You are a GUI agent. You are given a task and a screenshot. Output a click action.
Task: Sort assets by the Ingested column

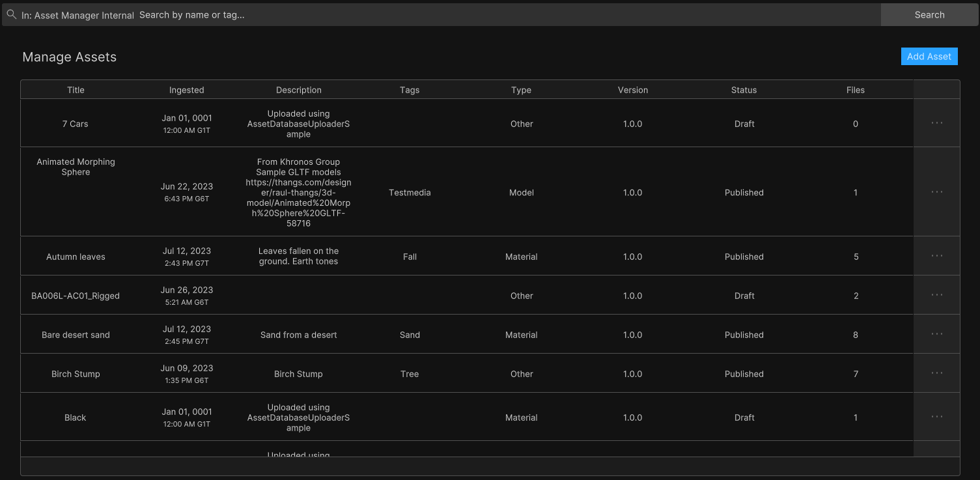click(x=187, y=90)
